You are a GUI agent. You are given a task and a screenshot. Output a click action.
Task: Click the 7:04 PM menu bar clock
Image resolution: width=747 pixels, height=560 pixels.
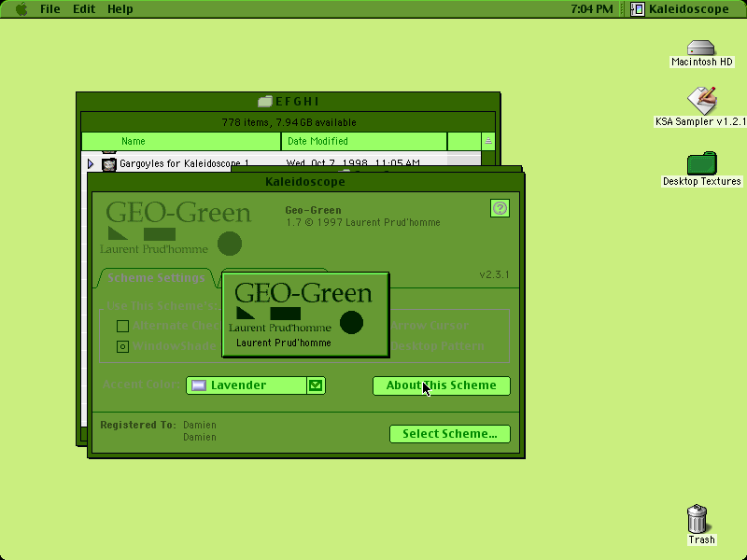[592, 9]
